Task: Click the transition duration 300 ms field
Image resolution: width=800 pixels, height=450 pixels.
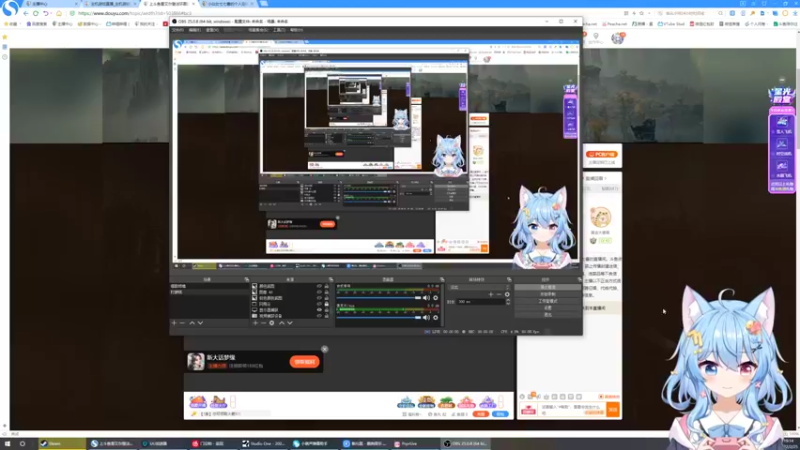Action: tap(481, 302)
